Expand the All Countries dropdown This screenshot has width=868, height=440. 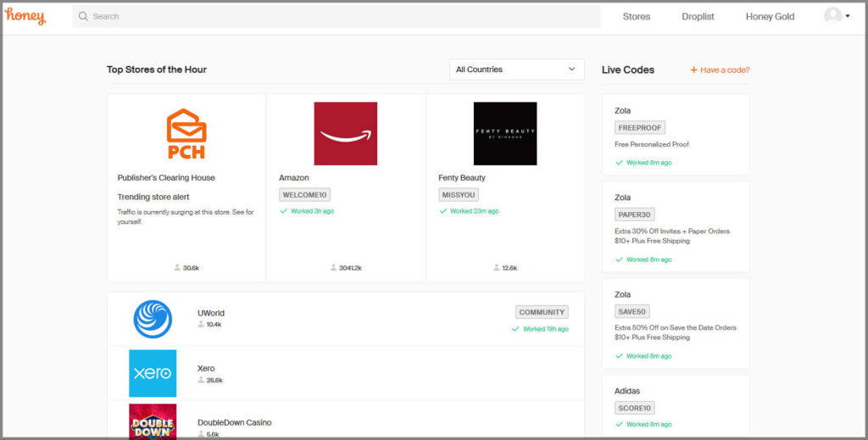click(516, 70)
